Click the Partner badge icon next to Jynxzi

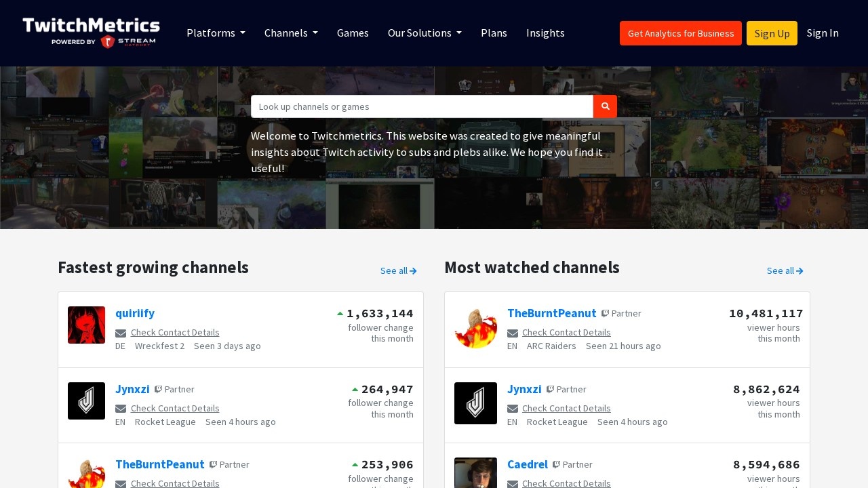click(x=158, y=389)
